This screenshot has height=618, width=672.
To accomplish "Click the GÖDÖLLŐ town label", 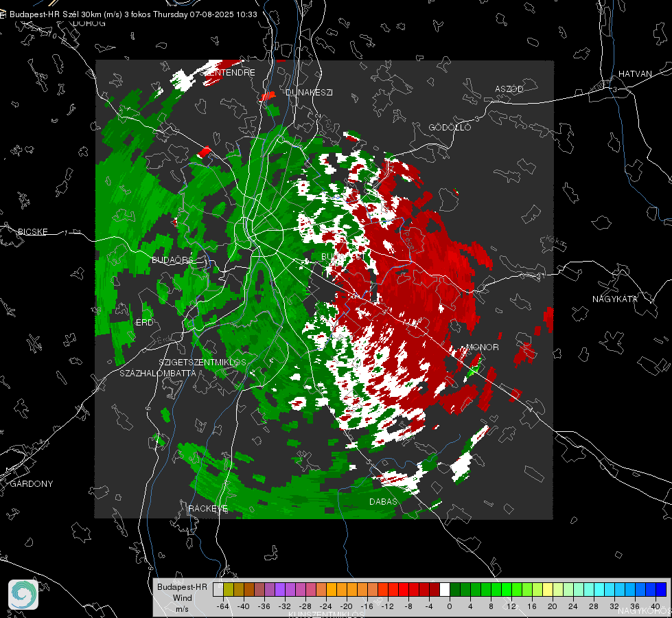I will (450, 127).
